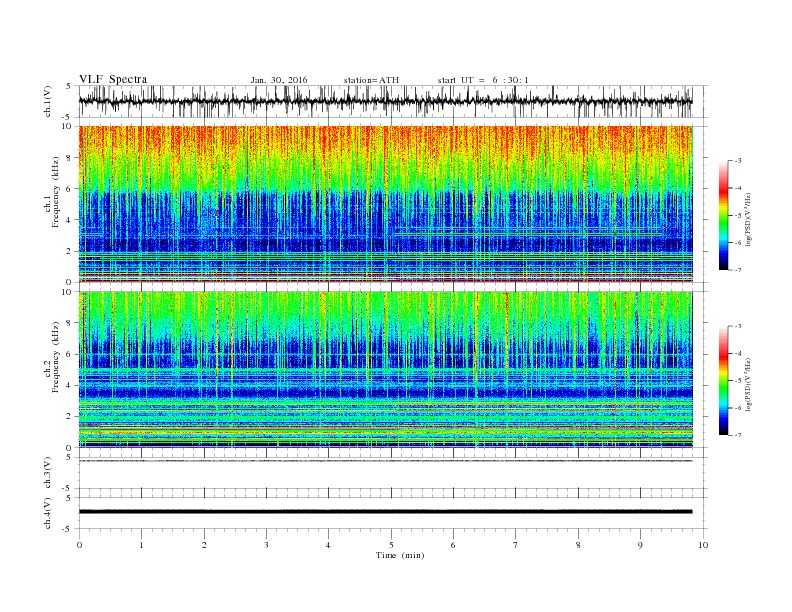Click the "station=ATH" header label
The width and height of the screenshot is (792, 612).
(x=371, y=80)
